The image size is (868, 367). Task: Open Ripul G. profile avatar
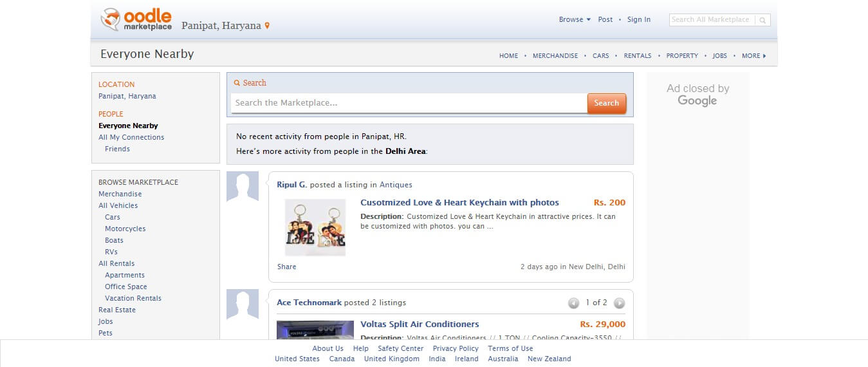(x=243, y=187)
